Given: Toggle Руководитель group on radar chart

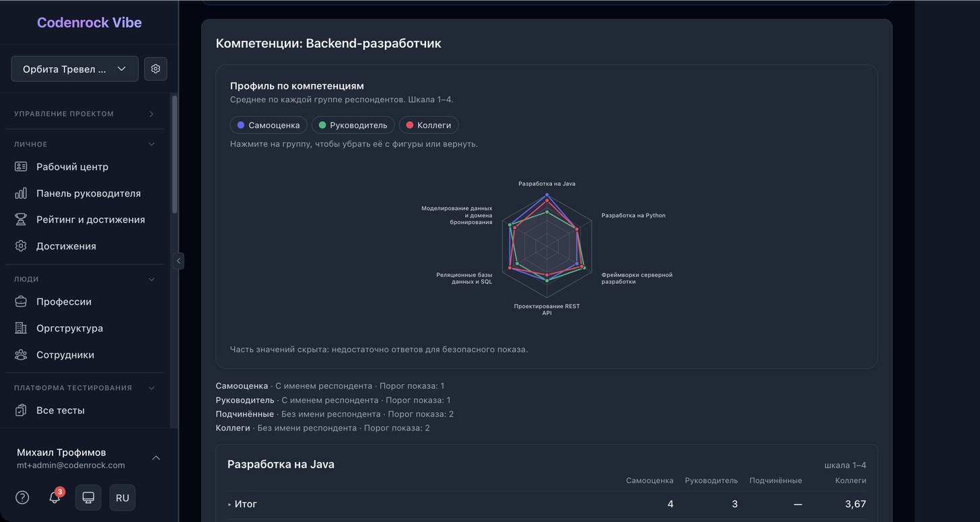Looking at the screenshot, I should [x=353, y=125].
